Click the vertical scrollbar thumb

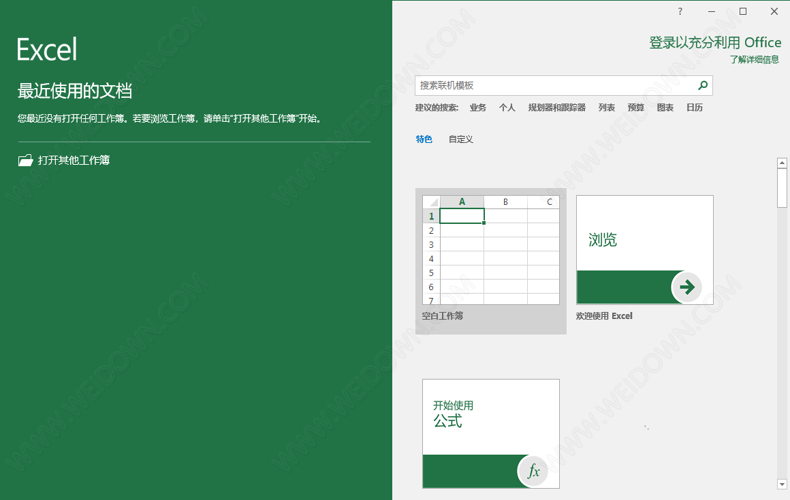pyautogui.click(x=782, y=188)
